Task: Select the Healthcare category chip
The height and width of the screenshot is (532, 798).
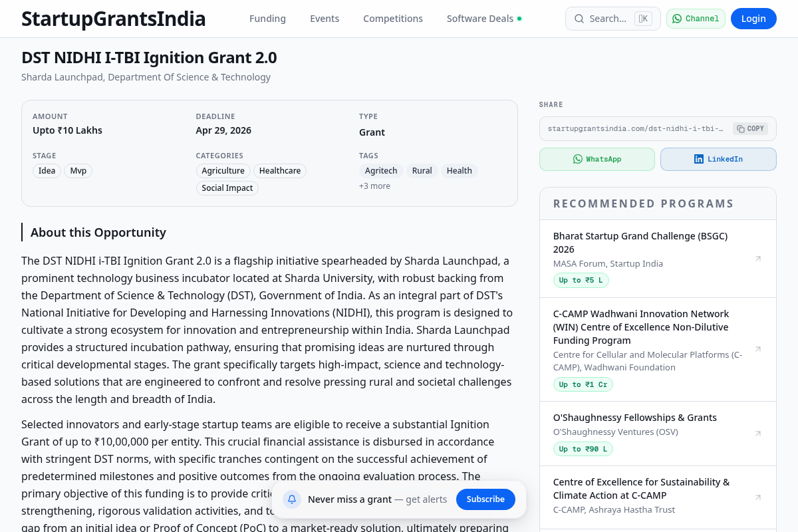Action: click(279, 171)
